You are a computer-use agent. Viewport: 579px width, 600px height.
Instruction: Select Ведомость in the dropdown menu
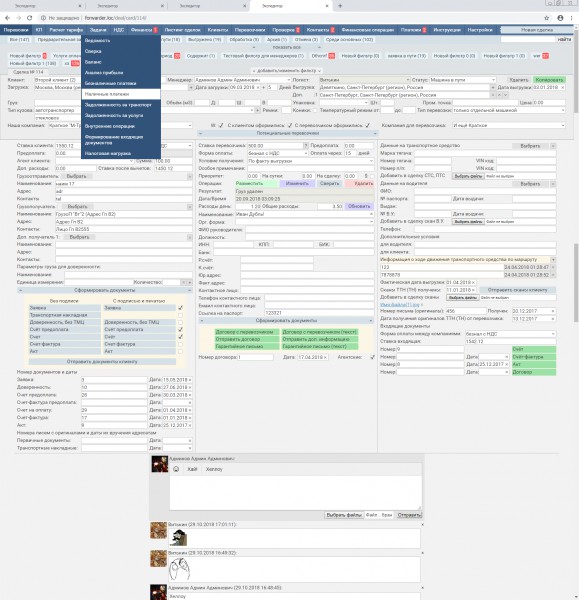coord(121,41)
